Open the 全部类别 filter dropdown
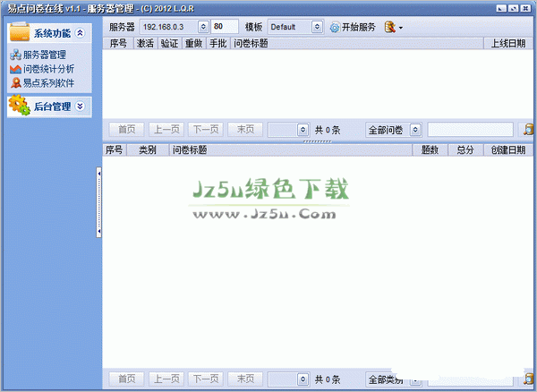This screenshot has width=537, height=392. point(415,380)
